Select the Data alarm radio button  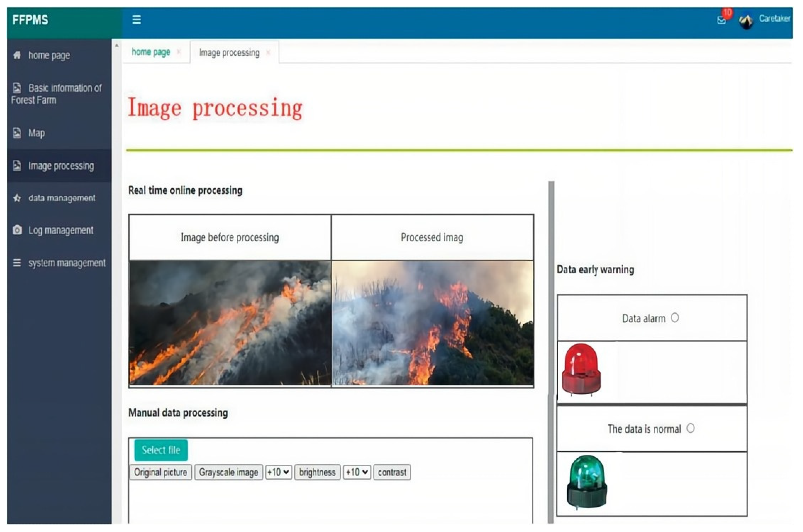point(675,318)
